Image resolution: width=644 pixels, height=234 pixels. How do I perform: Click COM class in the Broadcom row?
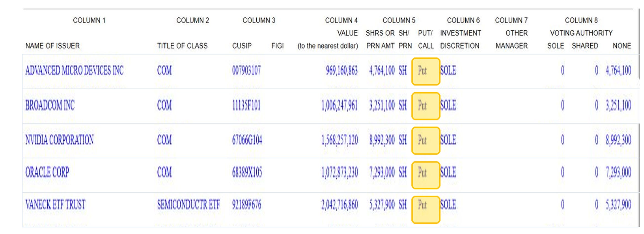[164, 105]
